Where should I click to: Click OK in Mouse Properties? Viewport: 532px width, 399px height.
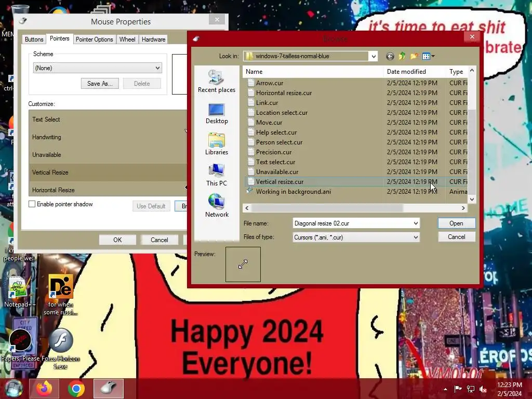[x=117, y=240]
